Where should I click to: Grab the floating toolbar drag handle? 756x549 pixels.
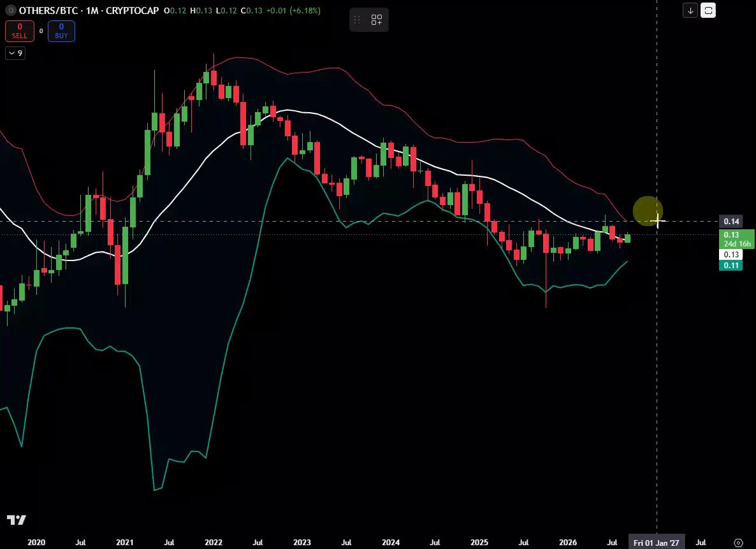[x=357, y=20]
